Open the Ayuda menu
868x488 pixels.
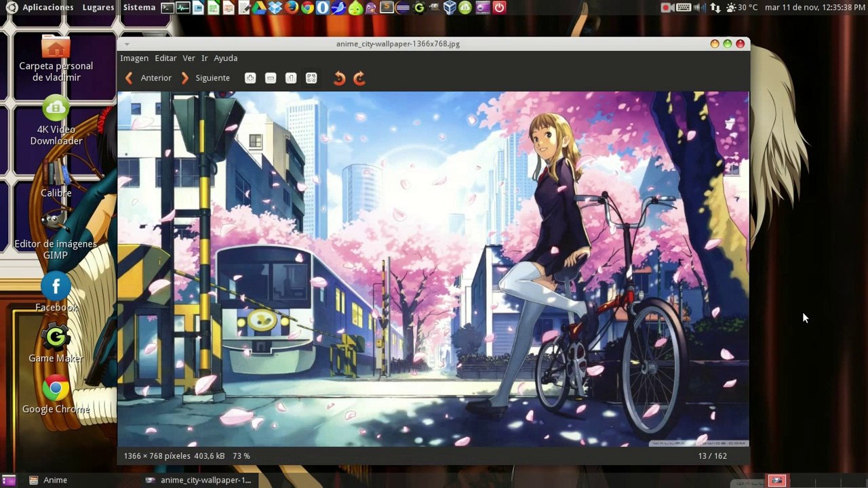click(x=226, y=58)
